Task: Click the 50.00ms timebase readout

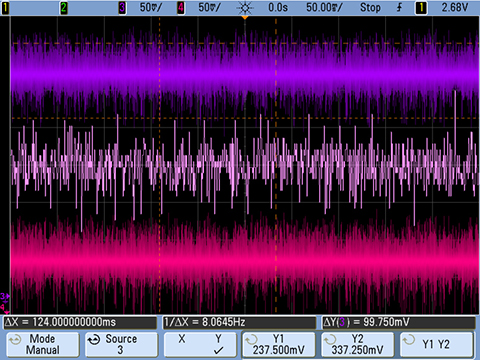Action: tap(324, 7)
